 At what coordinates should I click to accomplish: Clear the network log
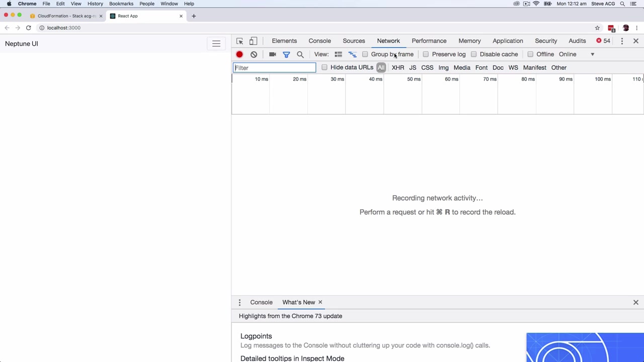tap(254, 54)
